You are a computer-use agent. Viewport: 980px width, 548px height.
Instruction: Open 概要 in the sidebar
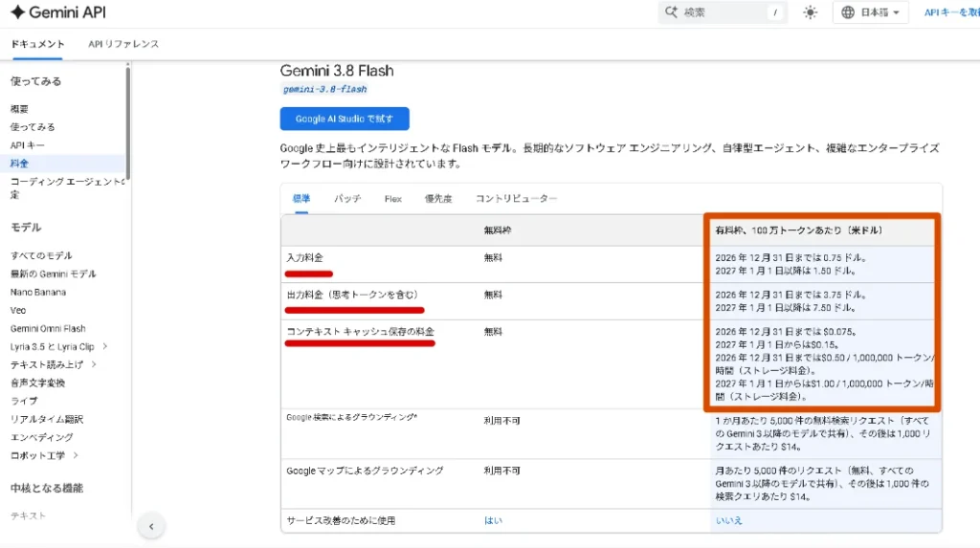[19, 109]
